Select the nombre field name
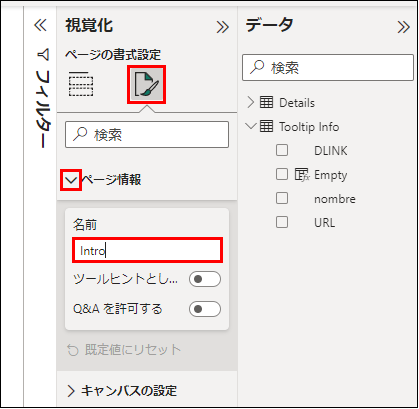This screenshot has width=419, height=409. (x=335, y=199)
